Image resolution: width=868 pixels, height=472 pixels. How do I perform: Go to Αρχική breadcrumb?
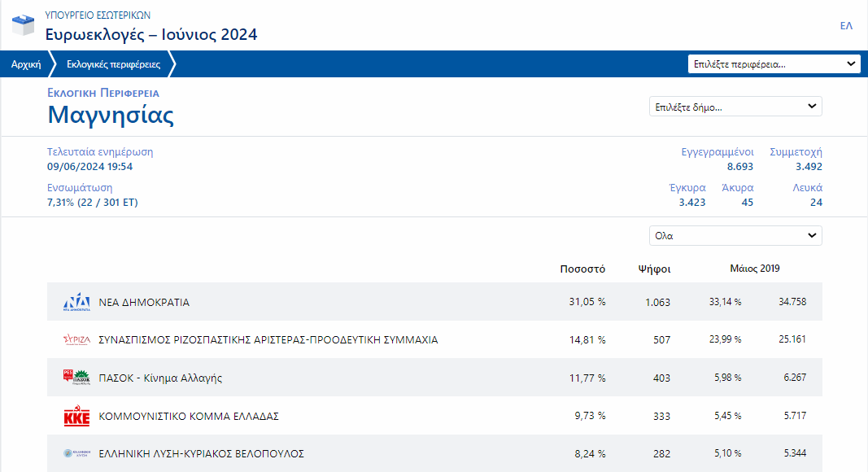(26, 64)
